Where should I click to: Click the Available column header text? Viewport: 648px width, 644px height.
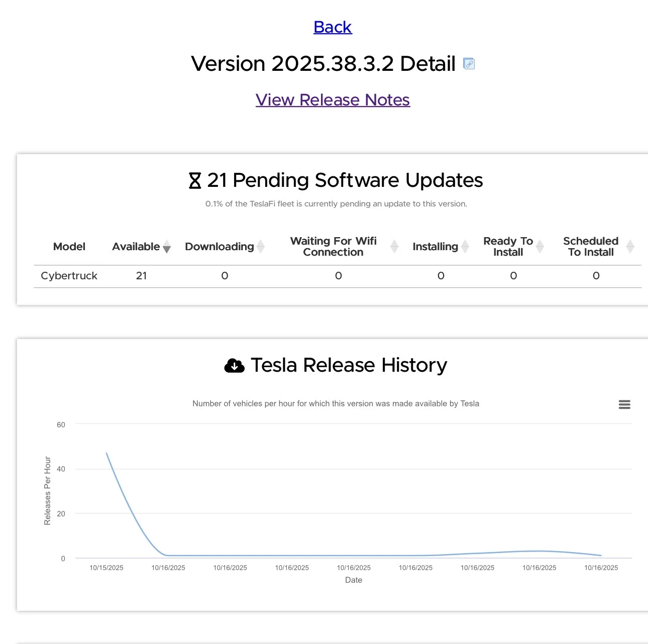pyautogui.click(x=136, y=247)
